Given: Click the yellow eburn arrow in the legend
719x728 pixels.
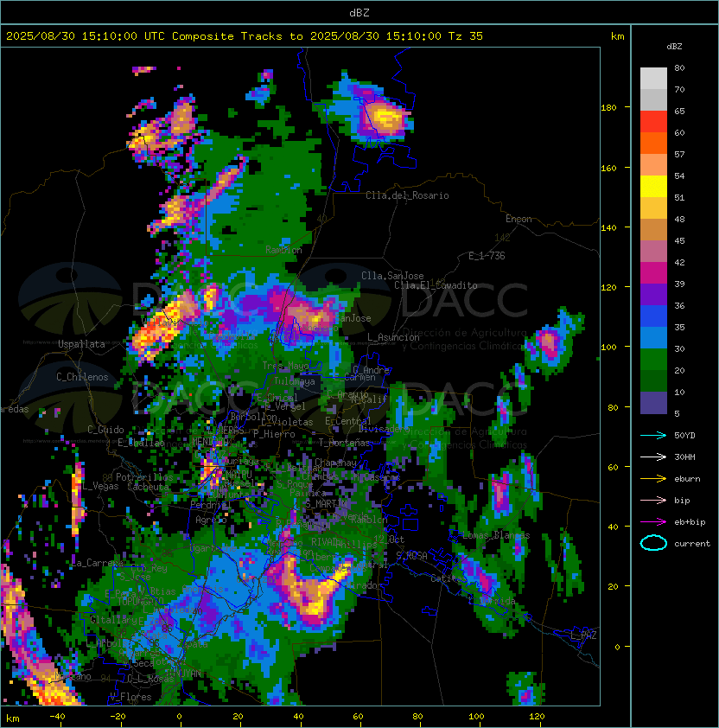Looking at the screenshot, I should click(x=653, y=479).
